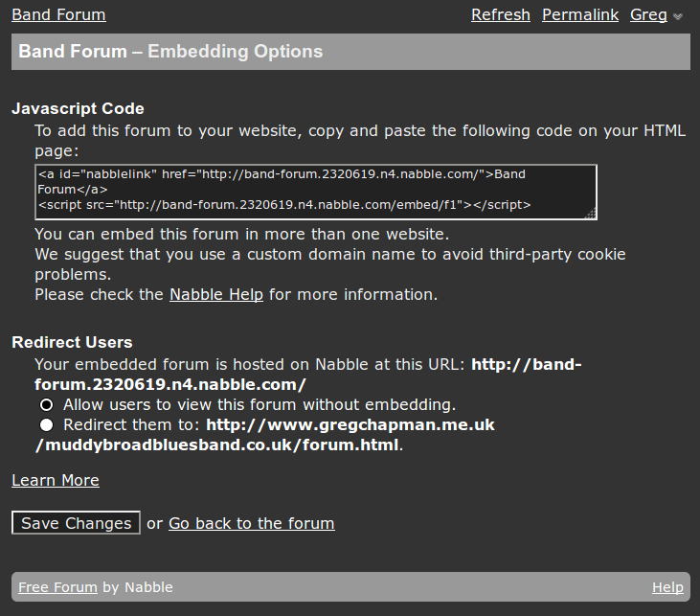
Task: Click the Refresh link
Action: click(500, 15)
